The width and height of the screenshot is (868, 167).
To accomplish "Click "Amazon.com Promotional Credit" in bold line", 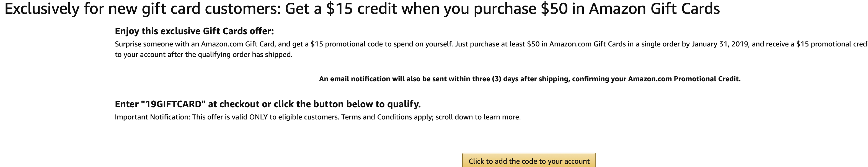I will click(684, 79).
